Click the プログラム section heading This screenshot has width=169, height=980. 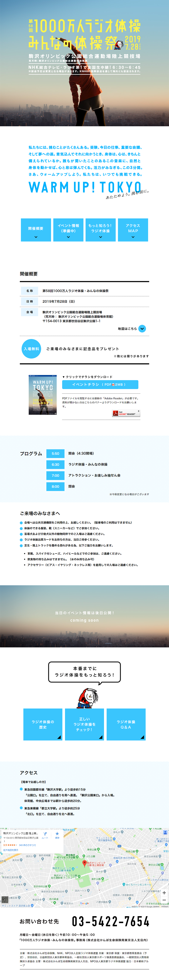[x=31, y=454]
